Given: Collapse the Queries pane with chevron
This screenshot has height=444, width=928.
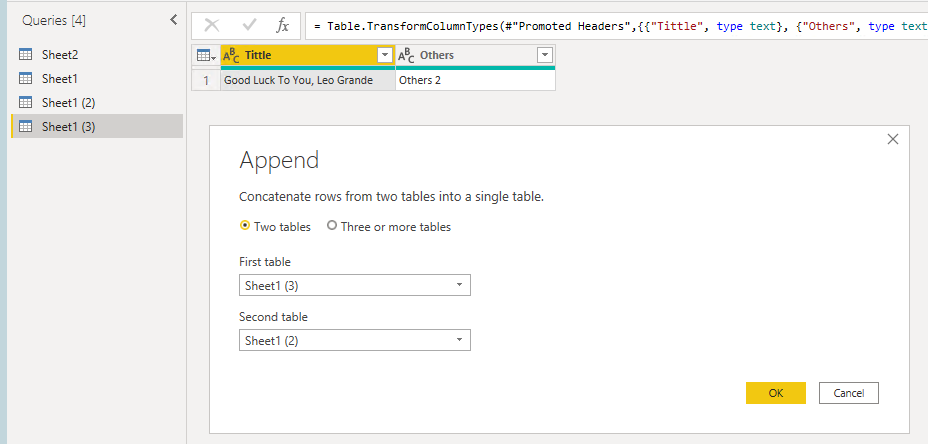Looking at the screenshot, I should pyautogui.click(x=173, y=20).
